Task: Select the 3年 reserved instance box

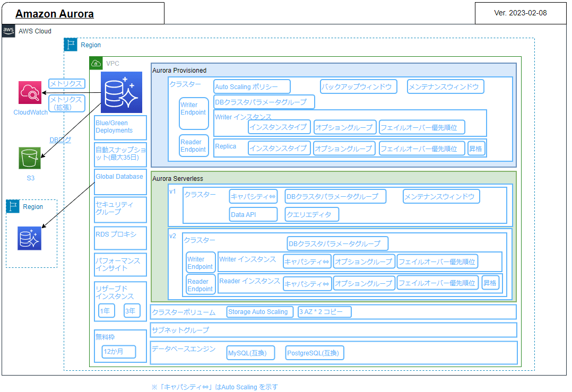Action: [132, 311]
